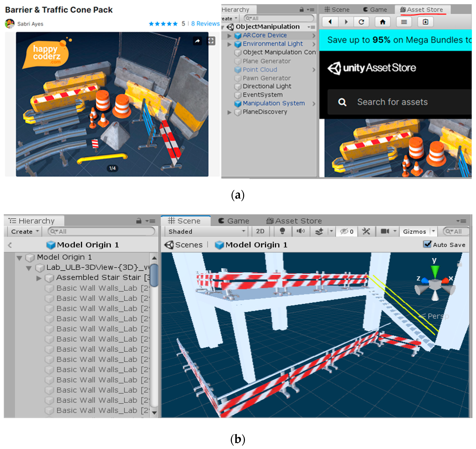Switch to the lower Asset Store tab
Viewport: 476px width, 449px height.
click(294, 221)
